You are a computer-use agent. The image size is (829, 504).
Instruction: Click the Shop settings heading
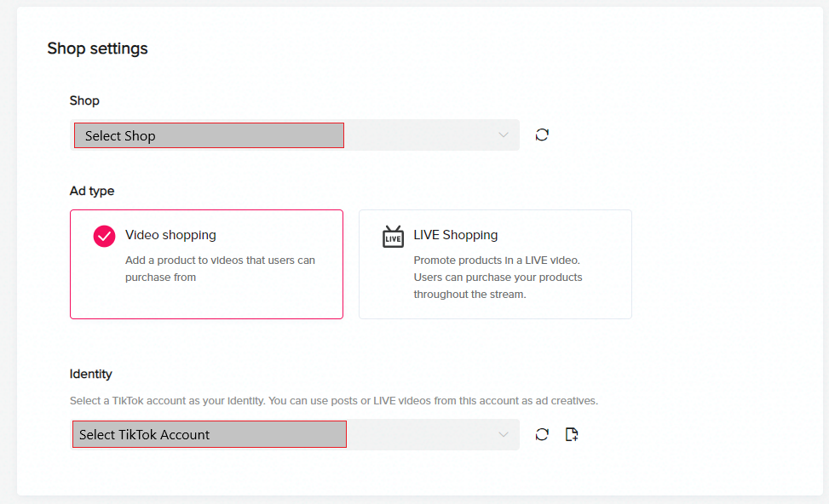point(97,49)
